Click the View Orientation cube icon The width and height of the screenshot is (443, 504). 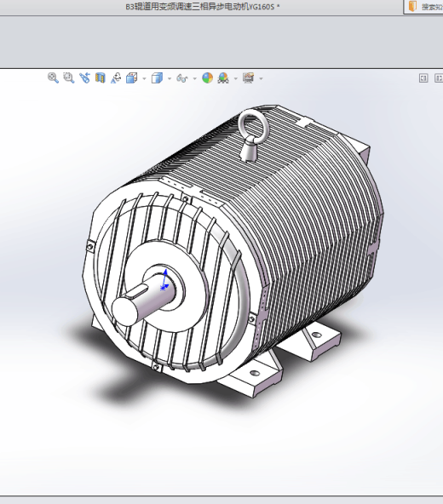[131, 77]
